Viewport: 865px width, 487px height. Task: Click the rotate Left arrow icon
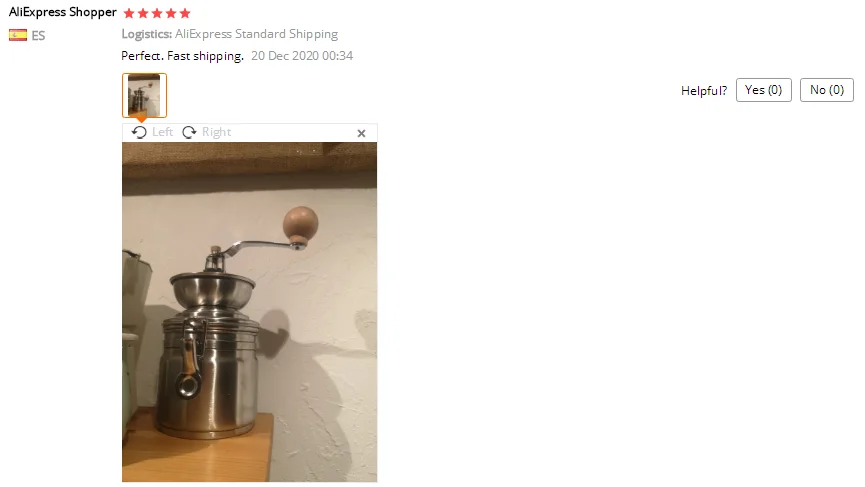[139, 132]
